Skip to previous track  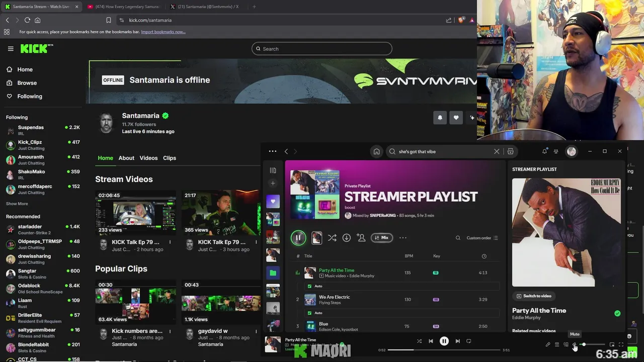pyautogui.click(x=431, y=341)
